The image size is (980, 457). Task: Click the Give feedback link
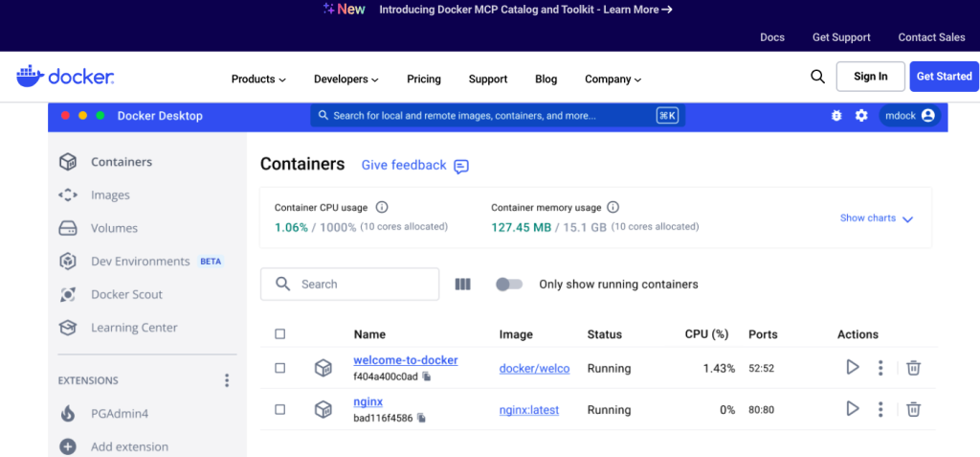(x=404, y=166)
